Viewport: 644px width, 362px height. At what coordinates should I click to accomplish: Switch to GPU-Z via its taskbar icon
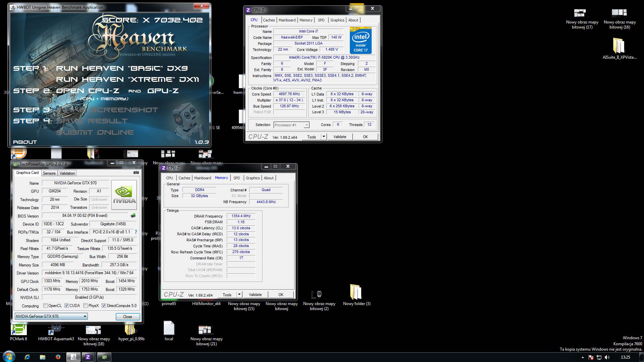click(x=104, y=357)
